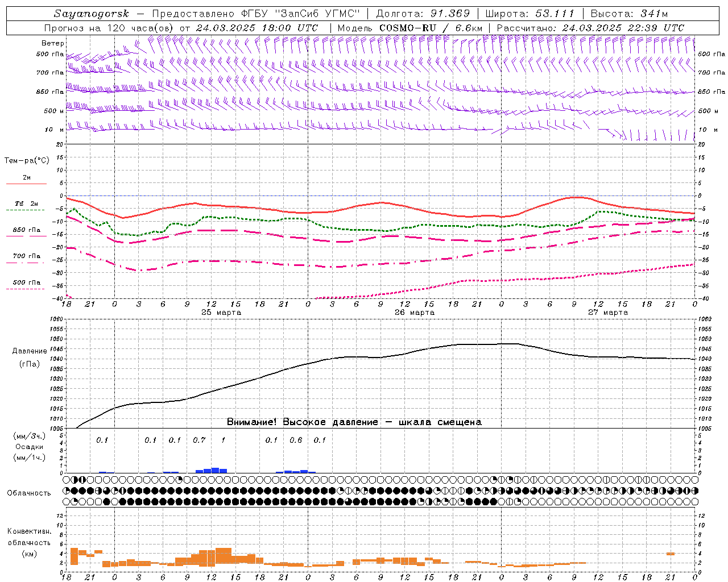Click the dashed line sample under Td 2м

[x=26, y=210]
